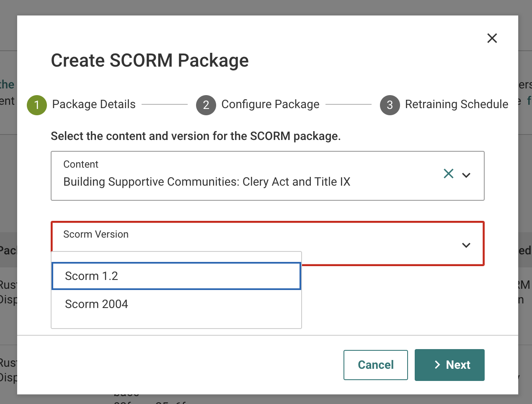The height and width of the screenshot is (404, 532).
Task: Click the arrow icon inside Next button
Action: tap(437, 365)
